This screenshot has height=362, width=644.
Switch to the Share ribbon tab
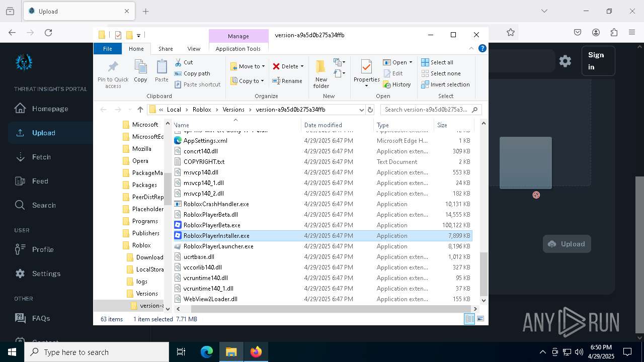tap(166, 49)
